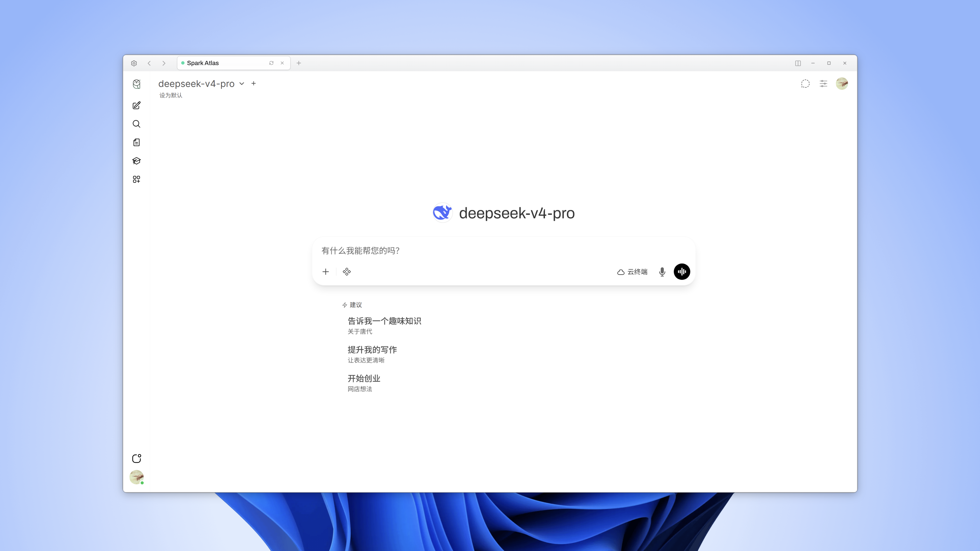Open user avatar at sidebar bottom
The height and width of the screenshot is (551, 980).
click(x=137, y=477)
